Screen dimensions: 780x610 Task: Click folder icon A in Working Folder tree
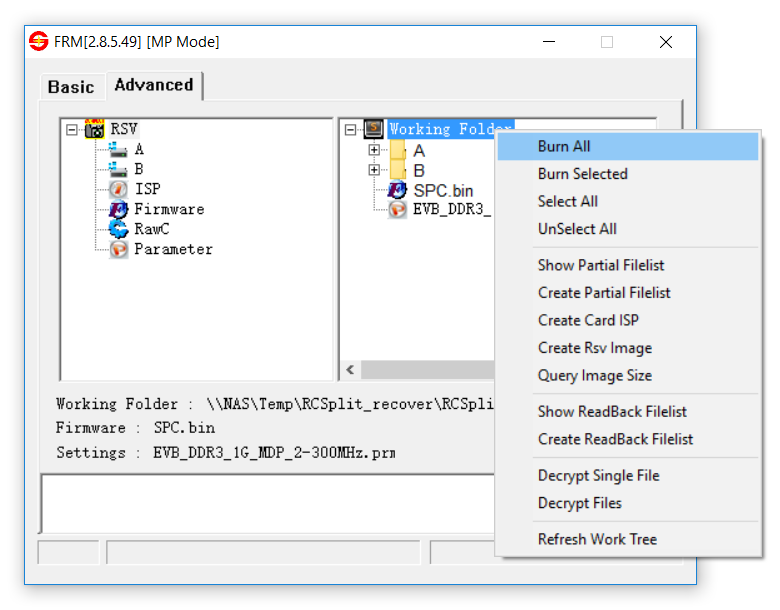coord(398,150)
